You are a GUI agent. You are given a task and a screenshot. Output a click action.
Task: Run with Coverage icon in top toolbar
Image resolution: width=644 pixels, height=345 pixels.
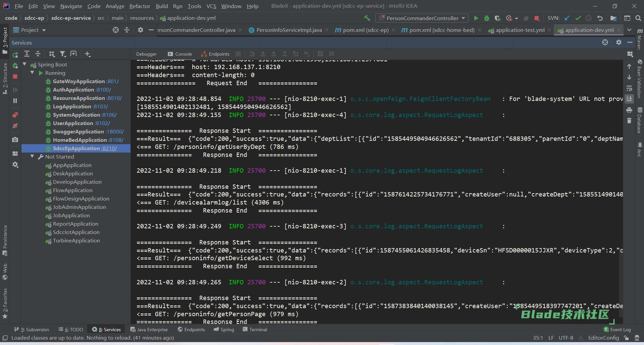(497, 18)
